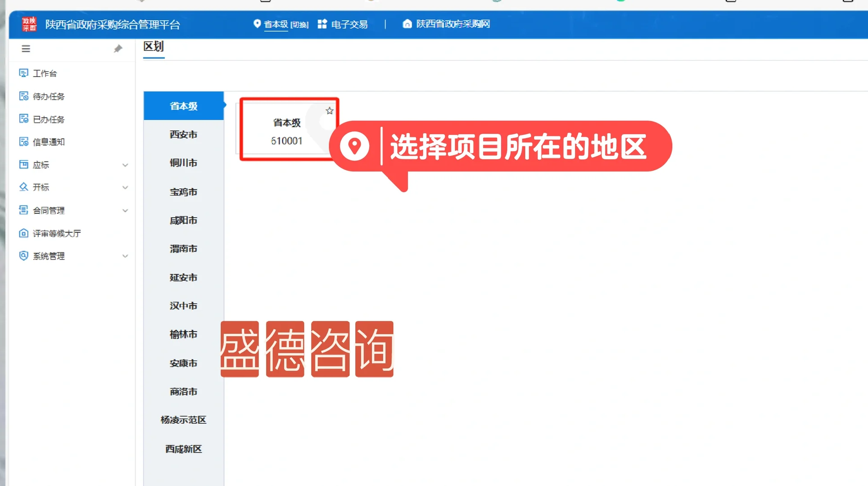Click the 省本级 610001 region card
The height and width of the screenshot is (486, 868).
click(x=287, y=130)
